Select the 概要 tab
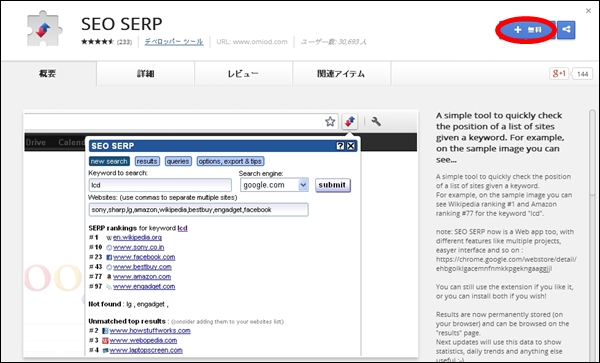 pos(48,73)
